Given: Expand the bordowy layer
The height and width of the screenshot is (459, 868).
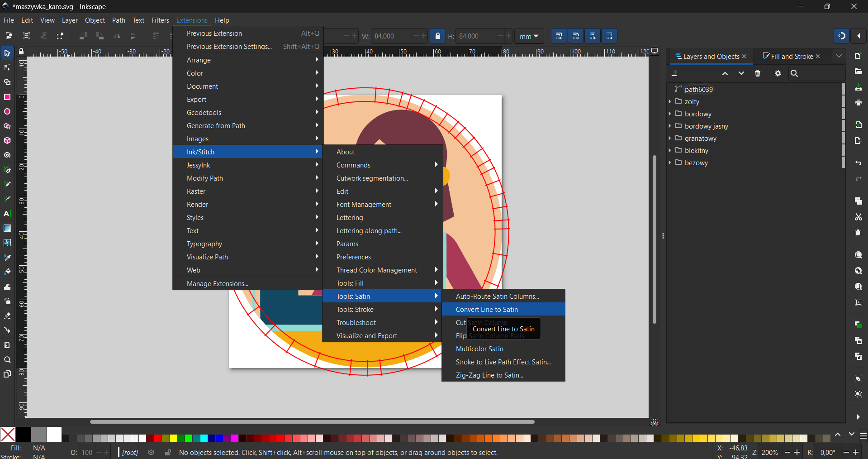Looking at the screenshot, I should [670, 114].
